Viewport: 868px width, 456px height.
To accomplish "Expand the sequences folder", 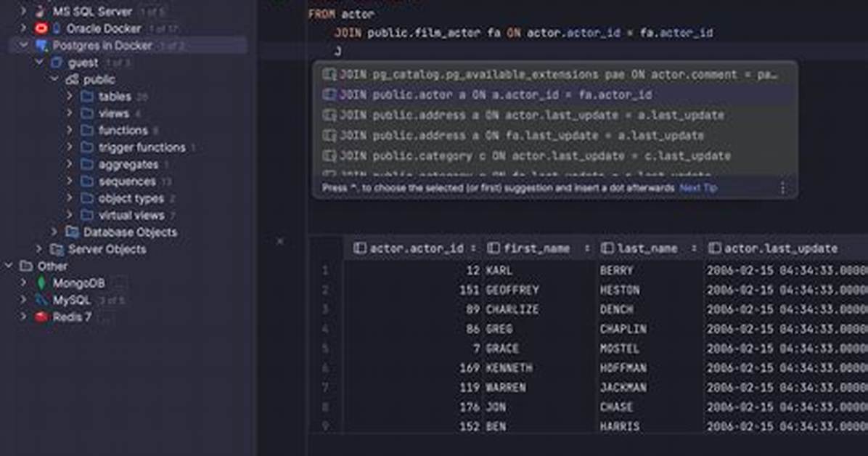I will pyautogui.click(x=69, y=182).
